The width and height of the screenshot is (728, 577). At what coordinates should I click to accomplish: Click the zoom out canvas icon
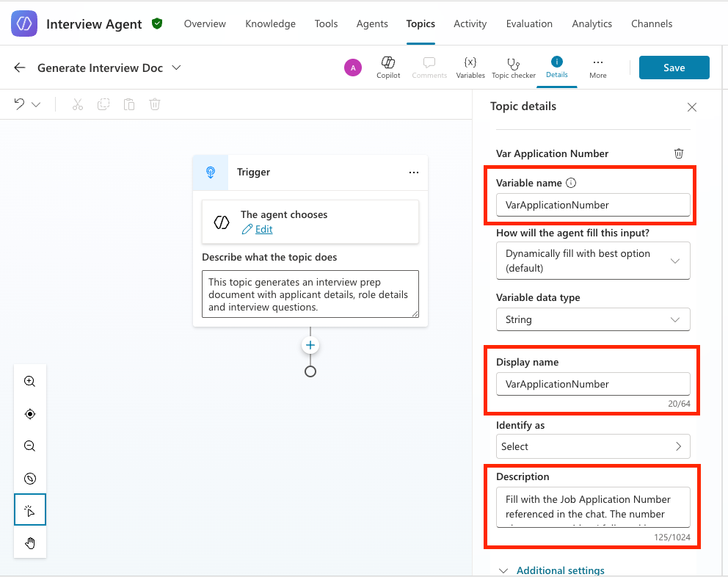tap(30, 446)
